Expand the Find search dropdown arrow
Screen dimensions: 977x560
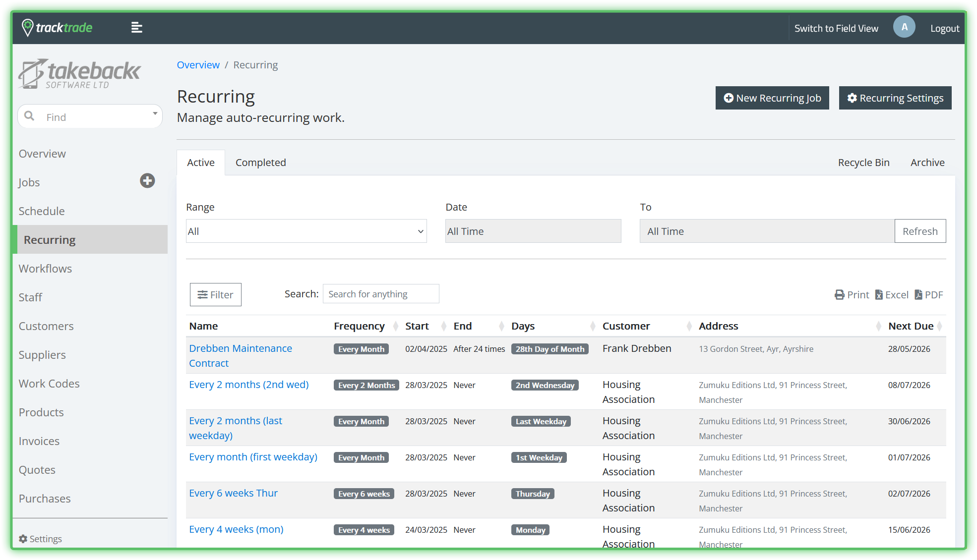click(x=155, y=113)
